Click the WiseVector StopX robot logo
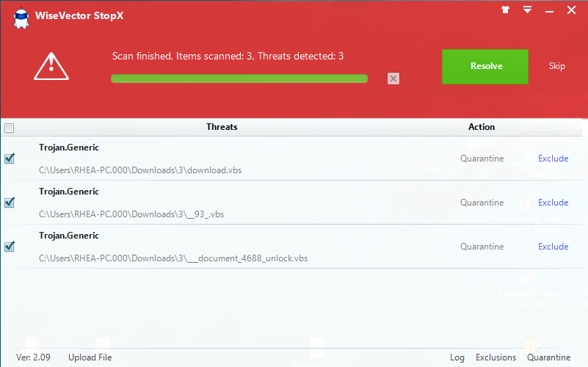588x367 pixels. pyautogui.click(x=21, y=18)
